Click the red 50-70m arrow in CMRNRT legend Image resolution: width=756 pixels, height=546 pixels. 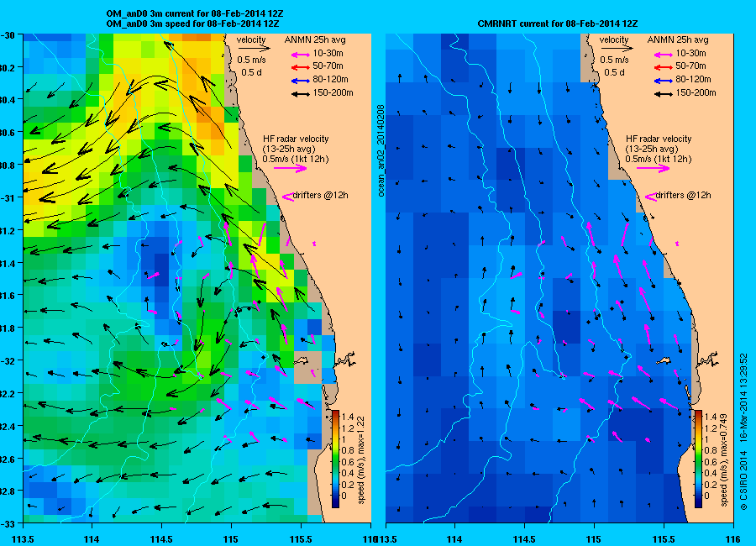coord(664,66)
